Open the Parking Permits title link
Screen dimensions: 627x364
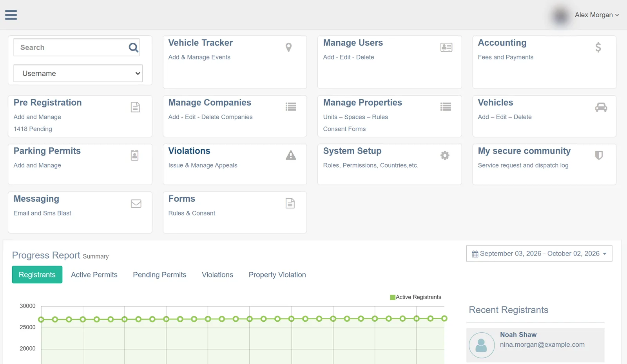(47, 151)
